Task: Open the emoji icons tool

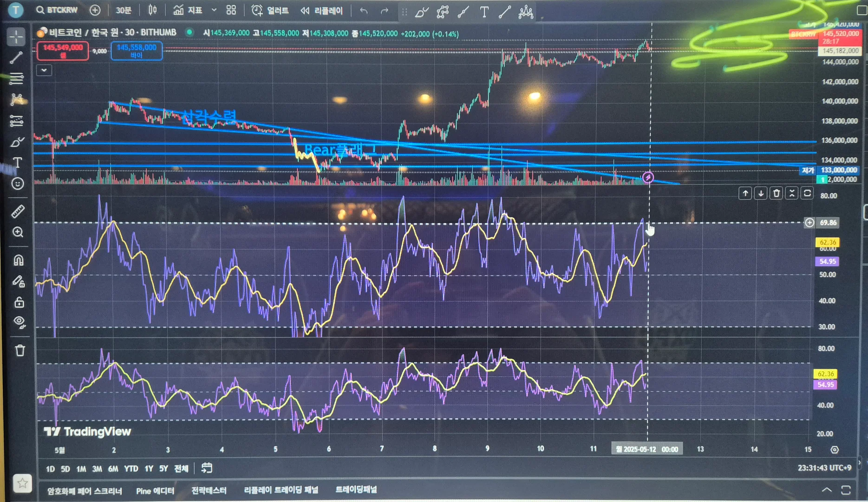Action: pos(18,184)
